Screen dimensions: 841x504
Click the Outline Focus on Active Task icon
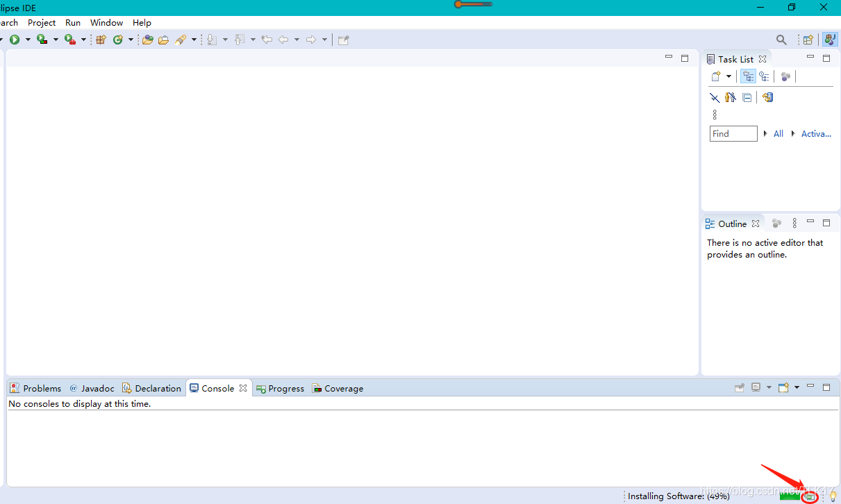pyautogui.click(x=776, y=224)
